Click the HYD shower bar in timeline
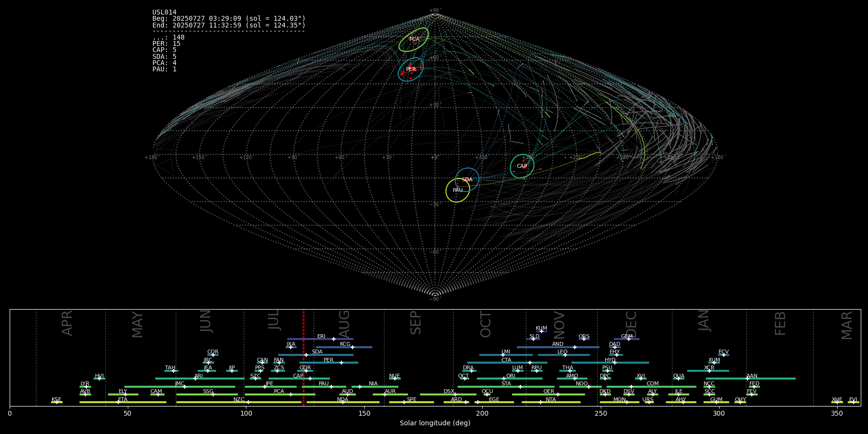 click(610, 363)
